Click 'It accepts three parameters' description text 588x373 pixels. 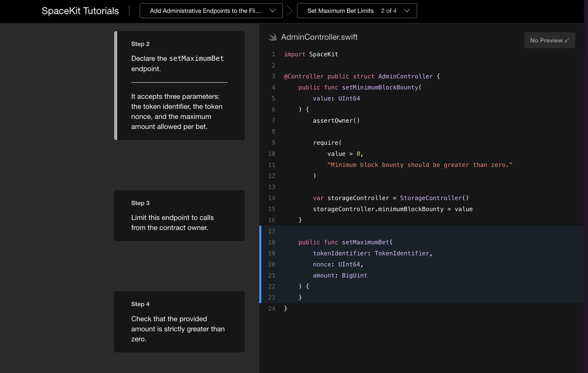[177, 112]
